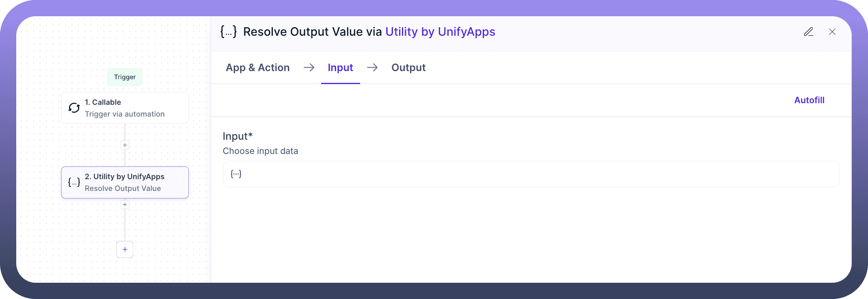
Task: Open the Output tab
Action: tap(408, 67)
